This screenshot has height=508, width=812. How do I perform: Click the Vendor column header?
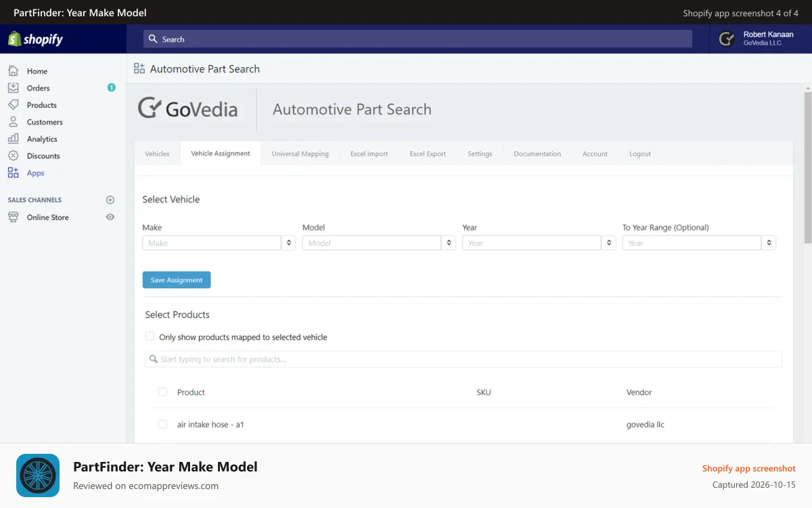point(639,392)
